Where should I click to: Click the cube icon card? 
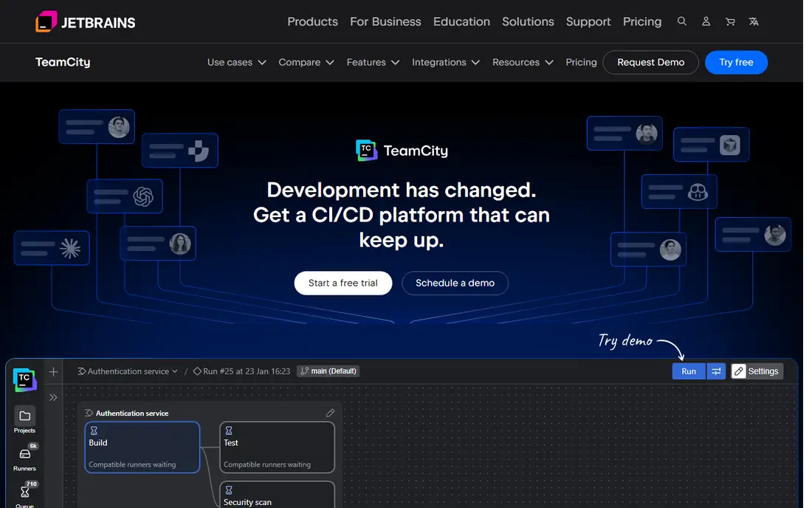click(712, 145)
